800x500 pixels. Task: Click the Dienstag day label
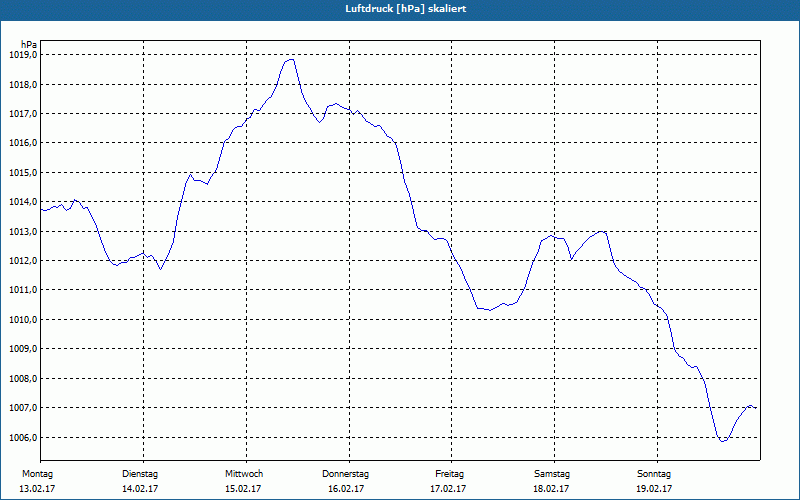[140, 474]
